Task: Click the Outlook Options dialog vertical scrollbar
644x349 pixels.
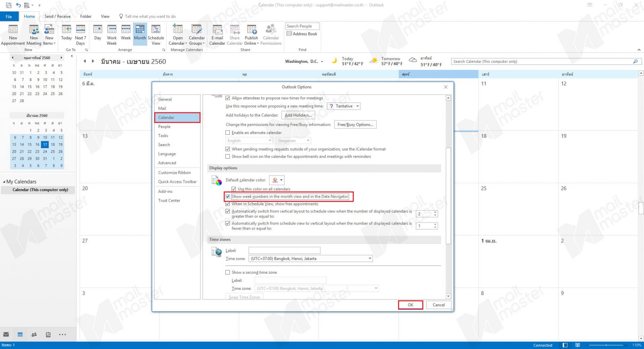Action: click(x=448, y=196)
